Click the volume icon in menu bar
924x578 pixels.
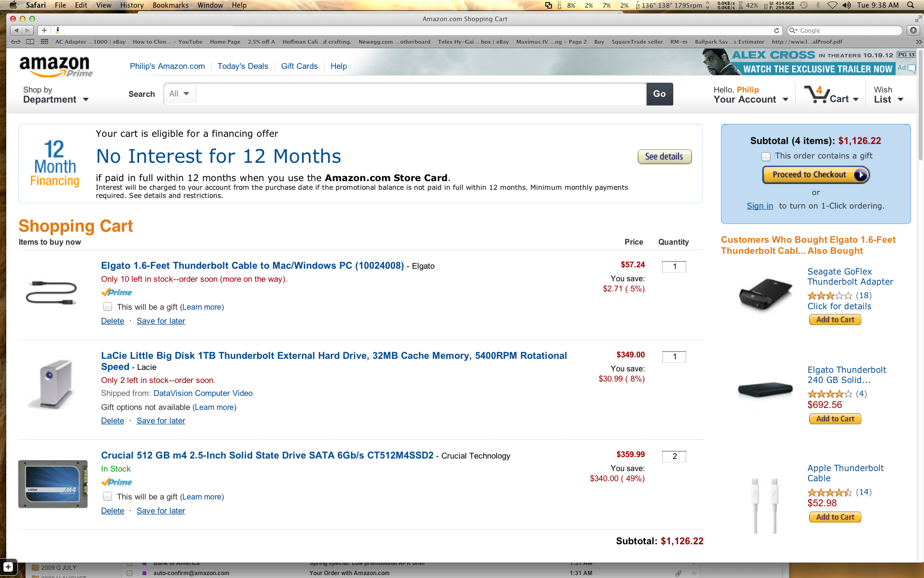(847, 5)
